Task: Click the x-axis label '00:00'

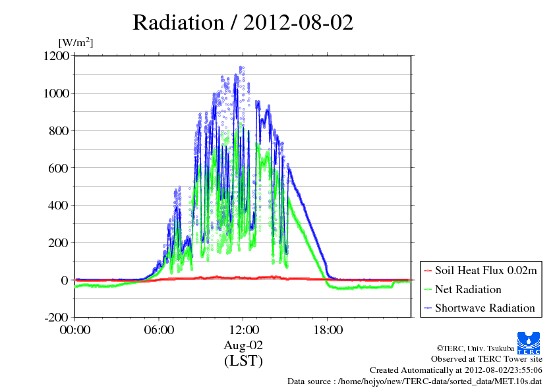Action: [x=75, y=330]
